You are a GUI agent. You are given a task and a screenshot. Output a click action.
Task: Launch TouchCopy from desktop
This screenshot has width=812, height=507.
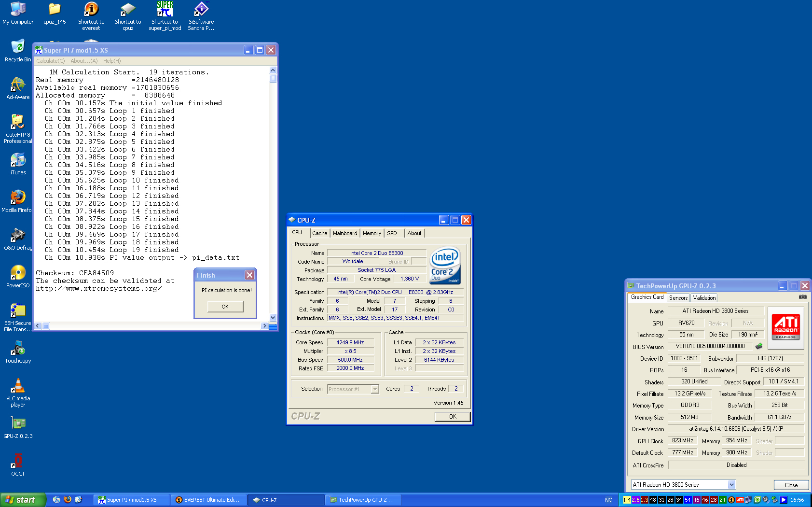pos(18,352)
